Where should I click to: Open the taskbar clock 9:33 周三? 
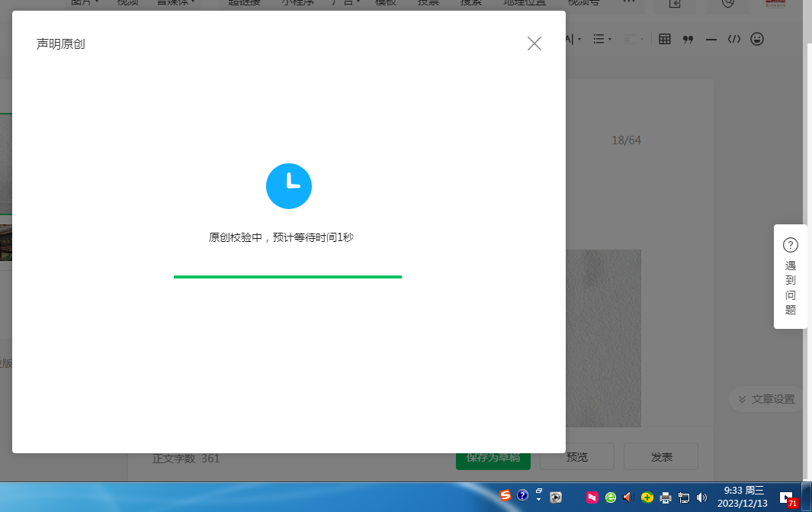pos(743,497)
